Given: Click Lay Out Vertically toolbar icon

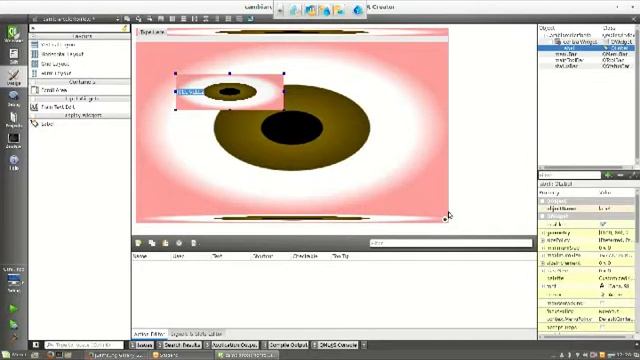Looking at the screenshot, I should pyautogui.click(x=184, y=19).
